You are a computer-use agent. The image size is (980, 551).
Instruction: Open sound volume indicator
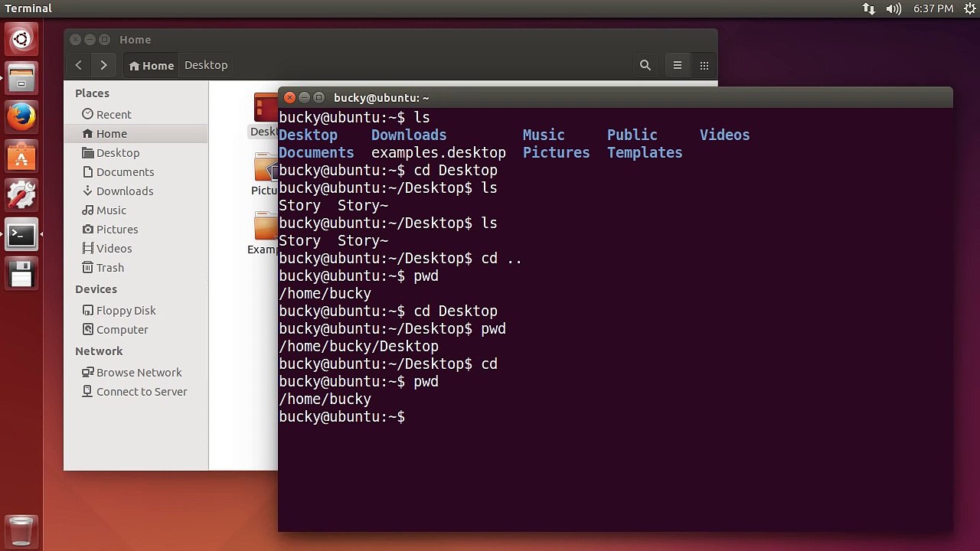tap(893, 8)
